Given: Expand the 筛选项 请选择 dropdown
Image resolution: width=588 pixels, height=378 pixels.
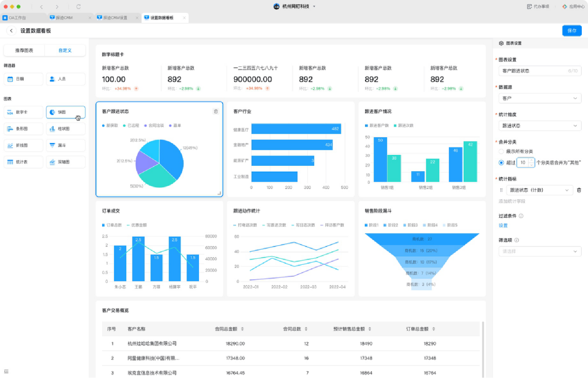Looking at the screenshot, I should pos(540,251).
